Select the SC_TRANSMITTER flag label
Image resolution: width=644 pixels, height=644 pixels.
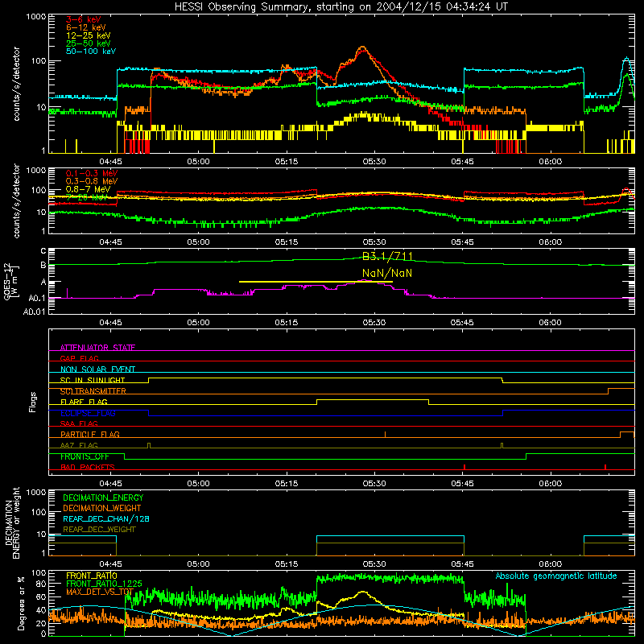click(93, 391)
